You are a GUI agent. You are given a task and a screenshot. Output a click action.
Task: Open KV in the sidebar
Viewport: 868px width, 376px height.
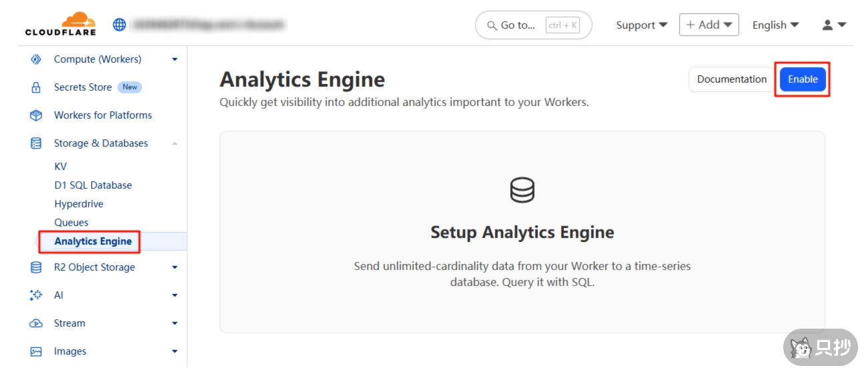point(61,167)
